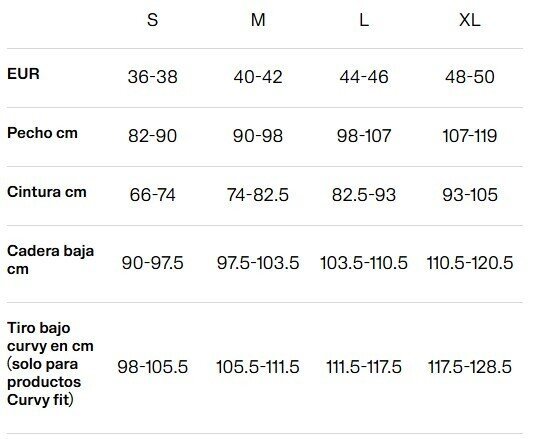Select the 90-98 chest measurement cell
533x439 pixels.
click(258, 136)
